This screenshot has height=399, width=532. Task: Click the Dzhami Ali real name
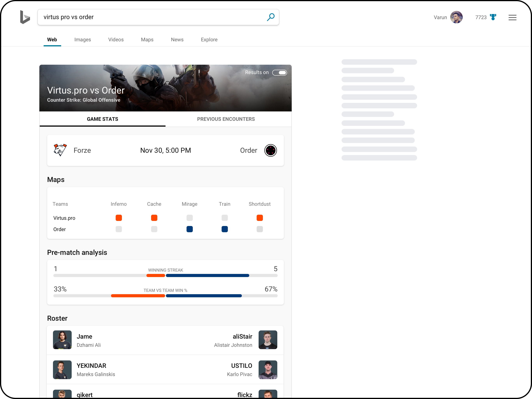[89, 345]
